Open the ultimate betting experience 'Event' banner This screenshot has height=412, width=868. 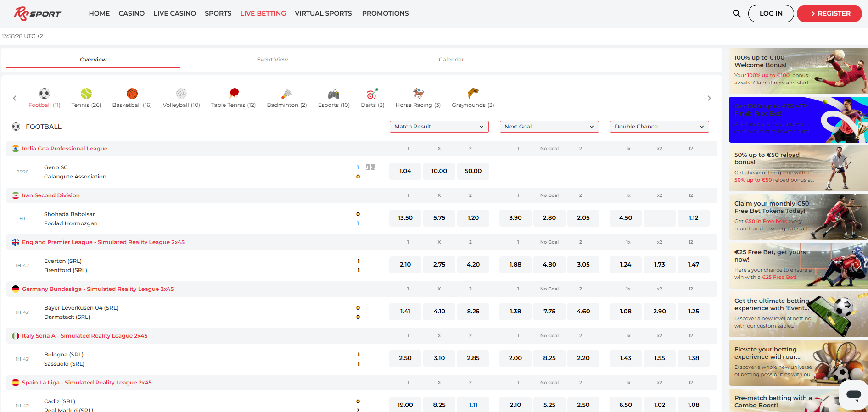pyautogui.click(x=798, y=314)
